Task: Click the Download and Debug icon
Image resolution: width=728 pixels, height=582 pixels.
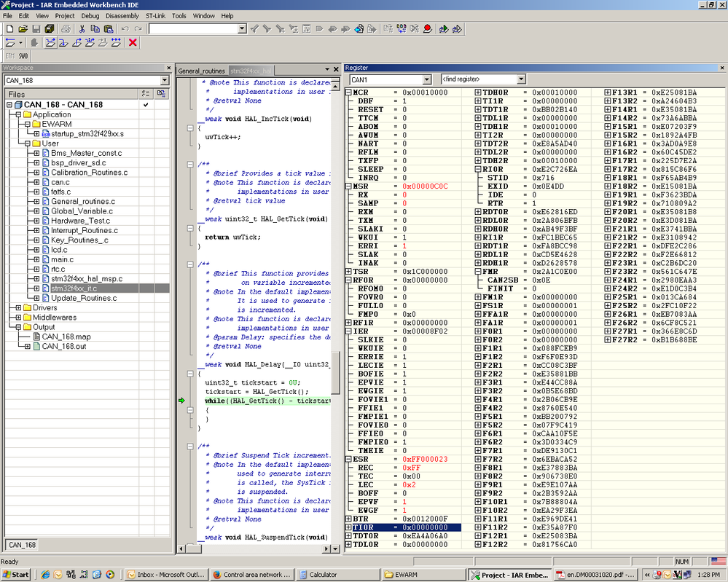Action: (x=443, y=29)
